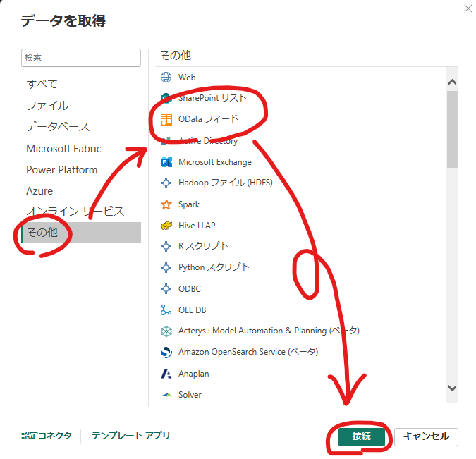
Task: Select the ODBC entry
Action: pos(190,288)
